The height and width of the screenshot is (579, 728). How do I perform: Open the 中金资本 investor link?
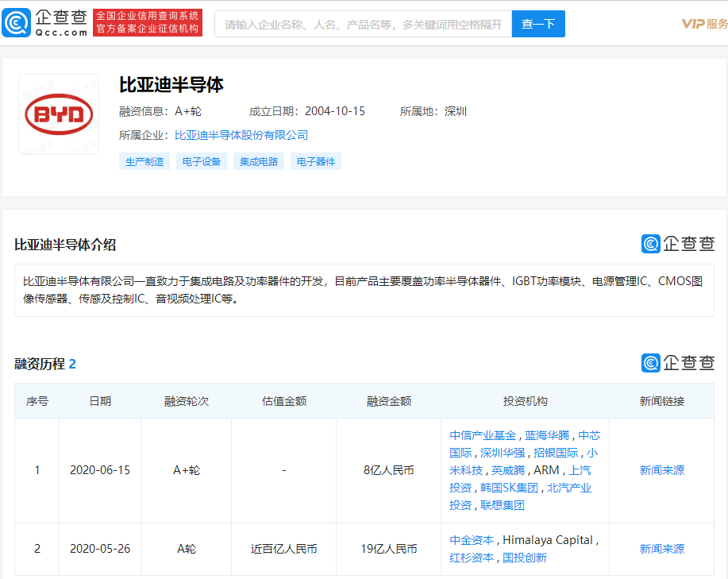pyautogui.click(x=472, y=540)
